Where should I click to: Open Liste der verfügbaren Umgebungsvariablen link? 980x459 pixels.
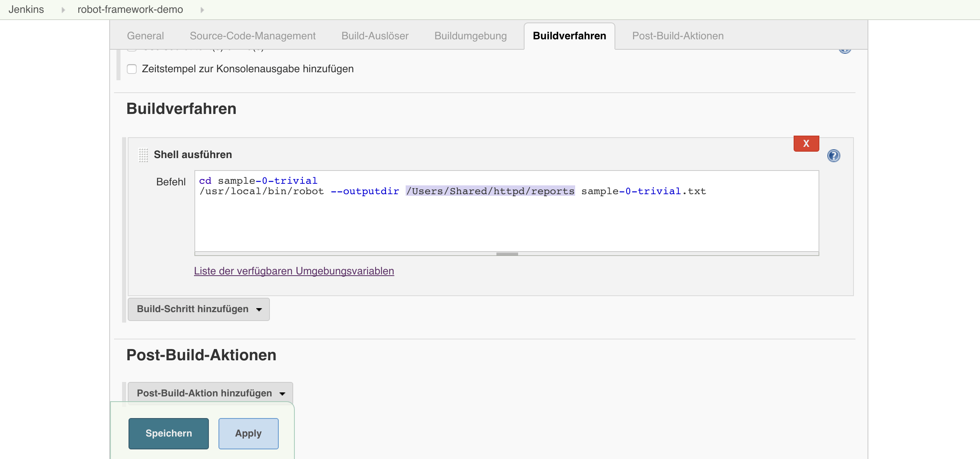[294, 271]
